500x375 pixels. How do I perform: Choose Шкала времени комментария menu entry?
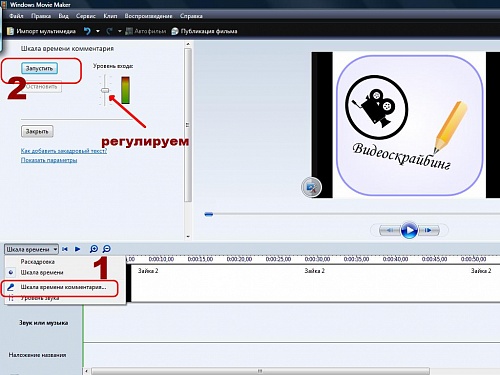pyautogui.click(x=63, y=287)
